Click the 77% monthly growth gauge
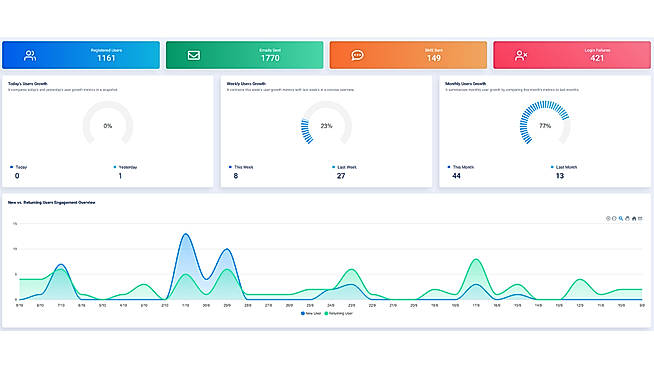The width and height of the screenshot is (654, 368). pos(545,124)
